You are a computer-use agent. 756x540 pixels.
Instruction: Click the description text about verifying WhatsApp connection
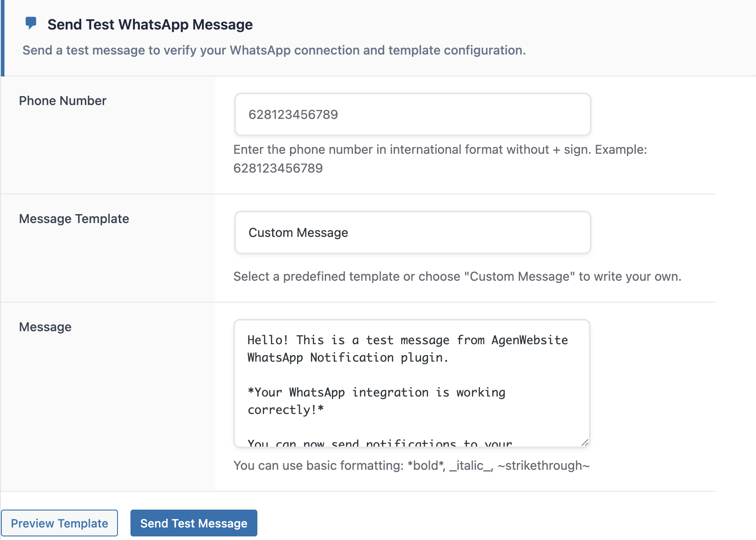[274, 50]
